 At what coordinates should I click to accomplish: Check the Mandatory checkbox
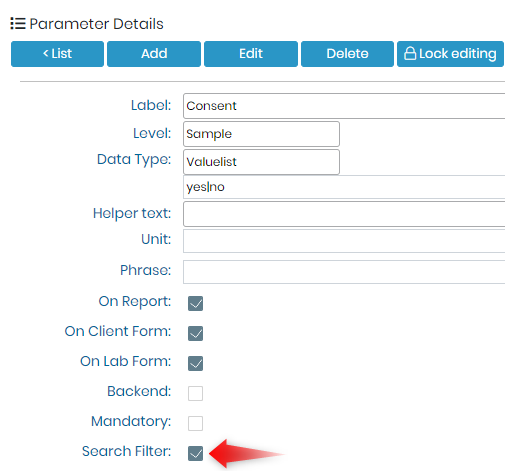[x=195, y=423]
